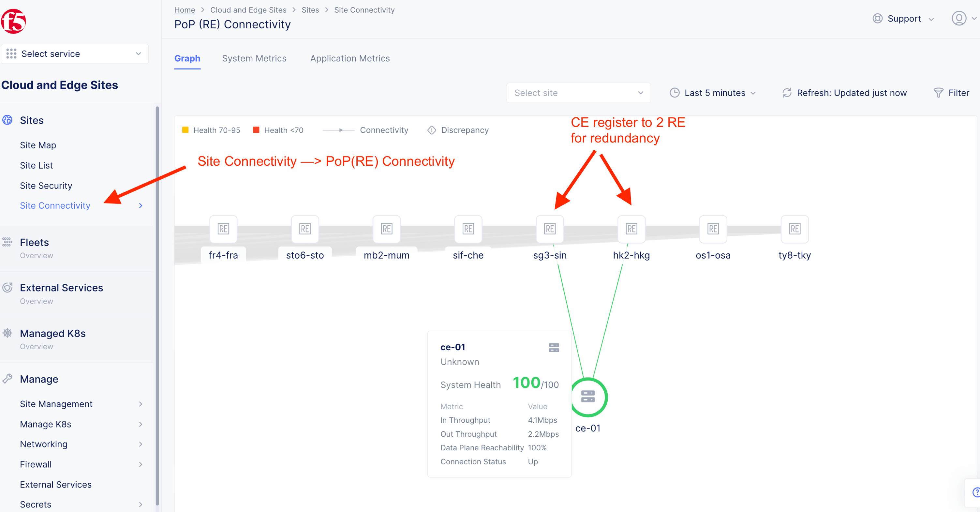The image size is (980, 512).
Task: Switch to the System Metrics tab
Action: coord(254,58)
